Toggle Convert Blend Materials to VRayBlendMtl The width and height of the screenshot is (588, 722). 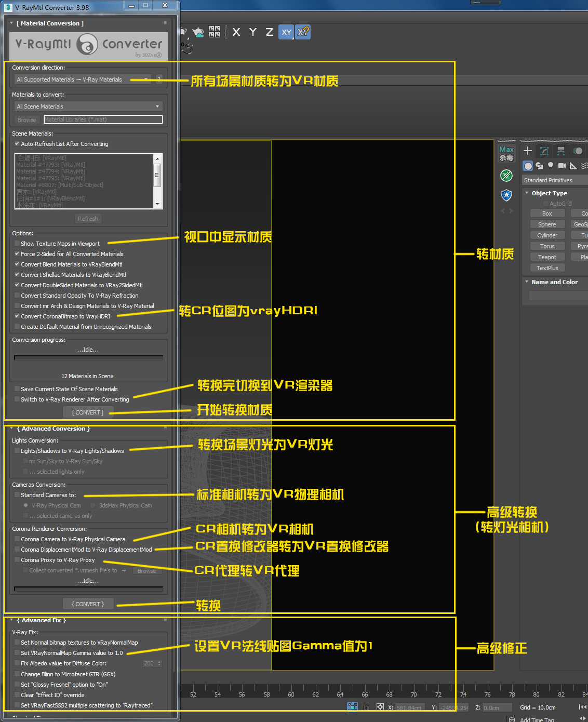click(17, 264)
